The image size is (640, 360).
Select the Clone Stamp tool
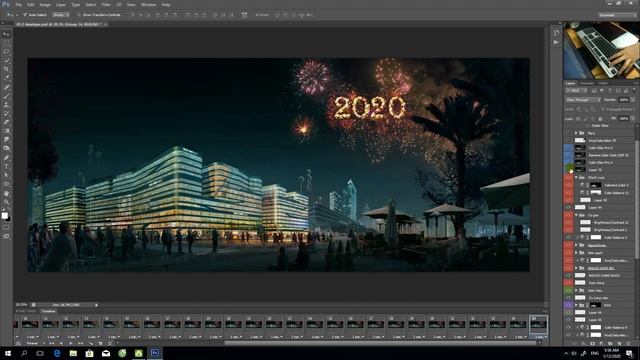[x=6, y=104]
